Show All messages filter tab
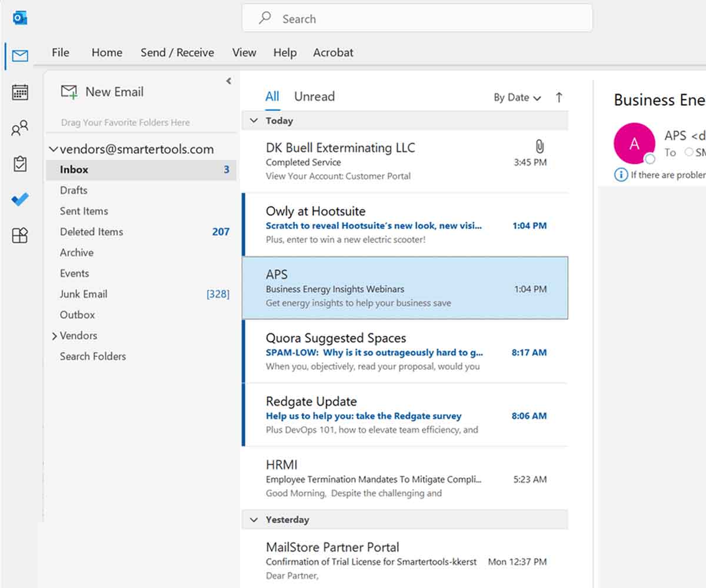Viewport: 706px width, 588px height. tap(272, 96)
